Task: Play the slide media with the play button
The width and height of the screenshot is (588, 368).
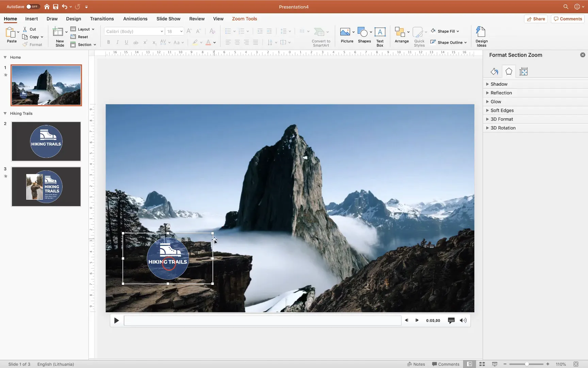Action: [116, 320]
